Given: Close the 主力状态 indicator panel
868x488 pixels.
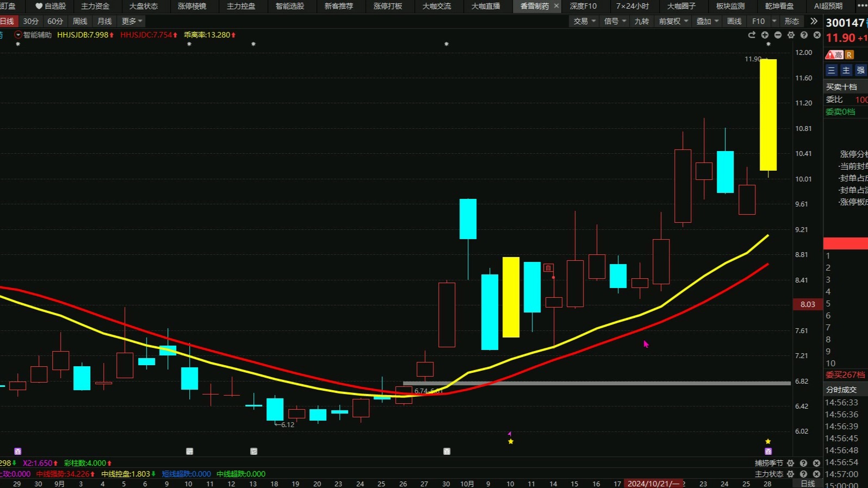Looking at the screenshot, I should click(817, 474).
